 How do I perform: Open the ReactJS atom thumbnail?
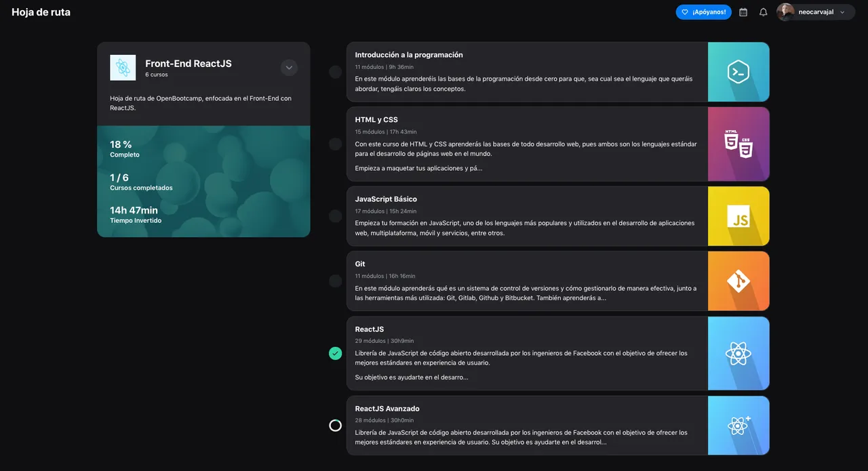click(738, 353)
